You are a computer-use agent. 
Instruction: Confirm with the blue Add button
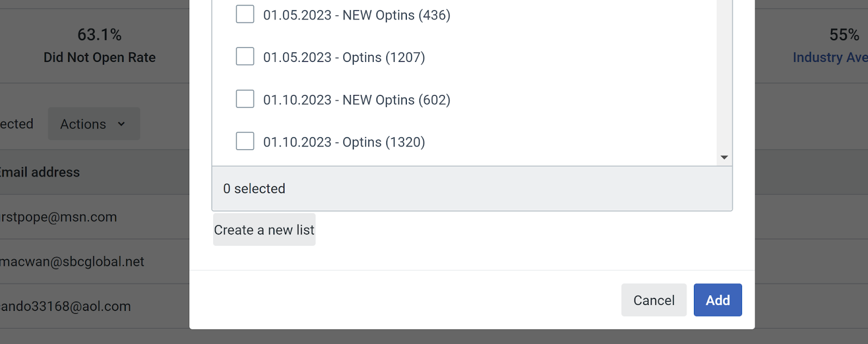pos(718,300)
